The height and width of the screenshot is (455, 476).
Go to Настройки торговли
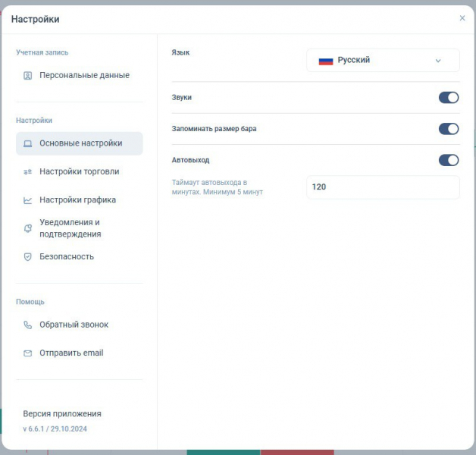point(80,171)
